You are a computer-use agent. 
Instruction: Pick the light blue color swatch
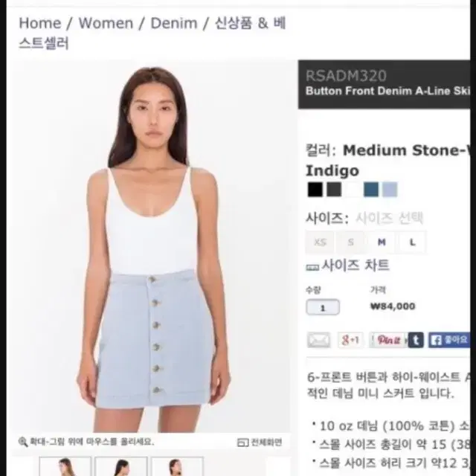(x=390, y=190)
